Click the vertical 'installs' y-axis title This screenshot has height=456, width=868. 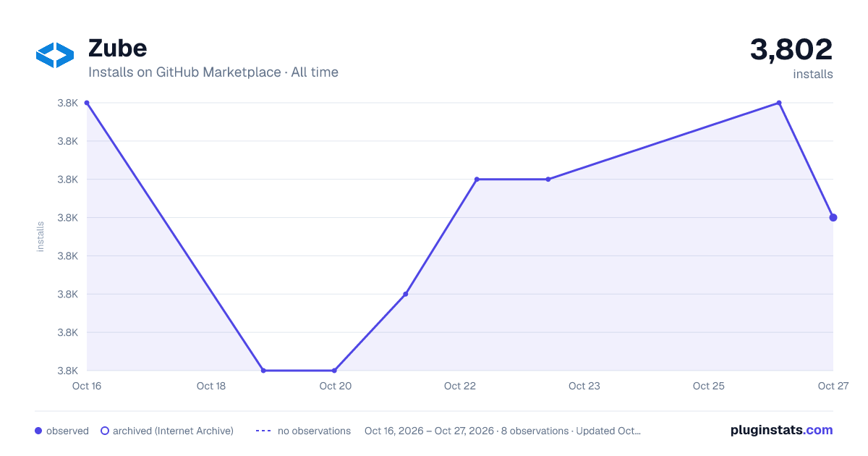41,237
